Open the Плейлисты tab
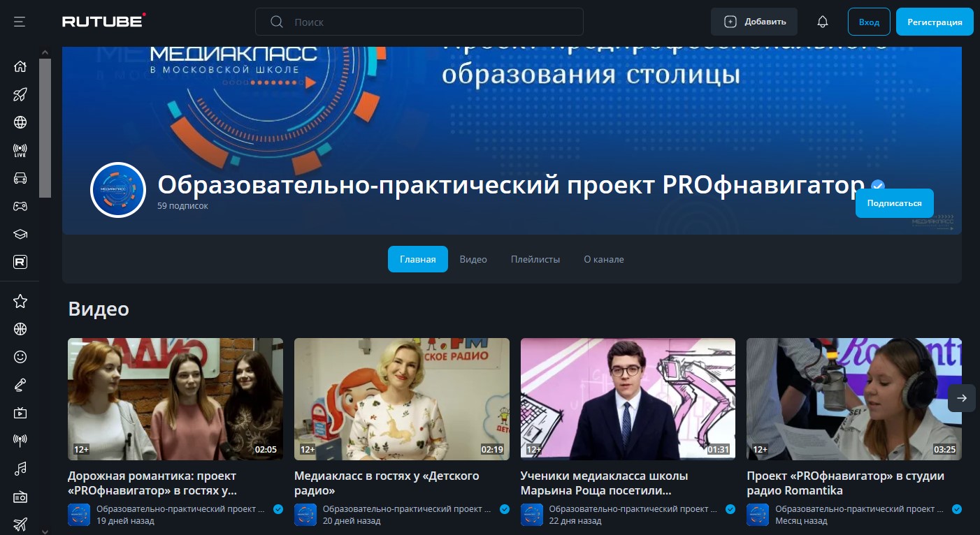 coord(535,259)
